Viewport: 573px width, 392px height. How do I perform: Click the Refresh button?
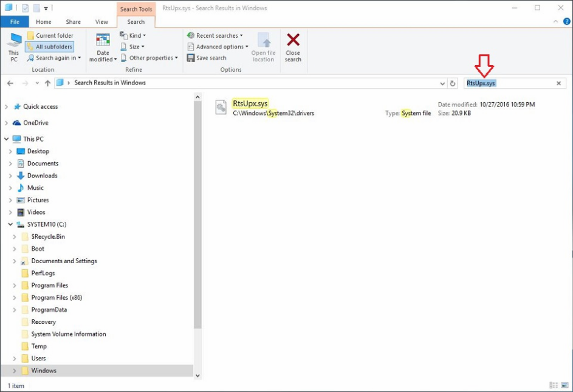tap(453, 83)
